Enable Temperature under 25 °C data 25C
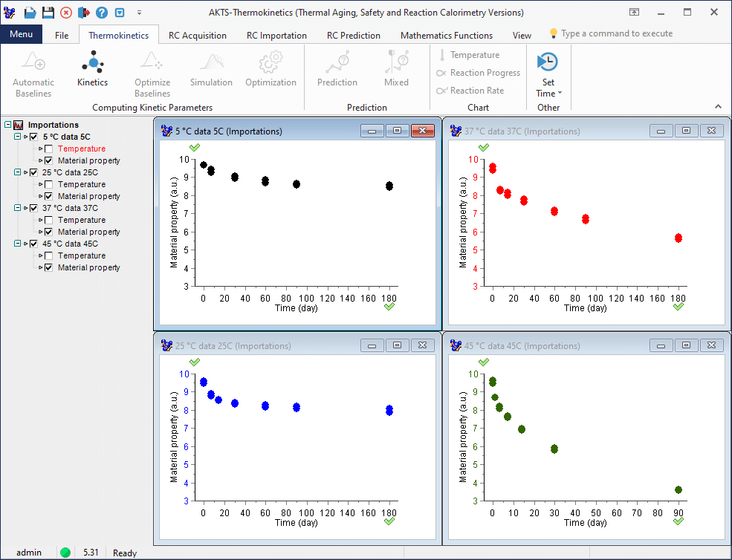The width and height of the screenshot is (732, 560). click(48, 184)
